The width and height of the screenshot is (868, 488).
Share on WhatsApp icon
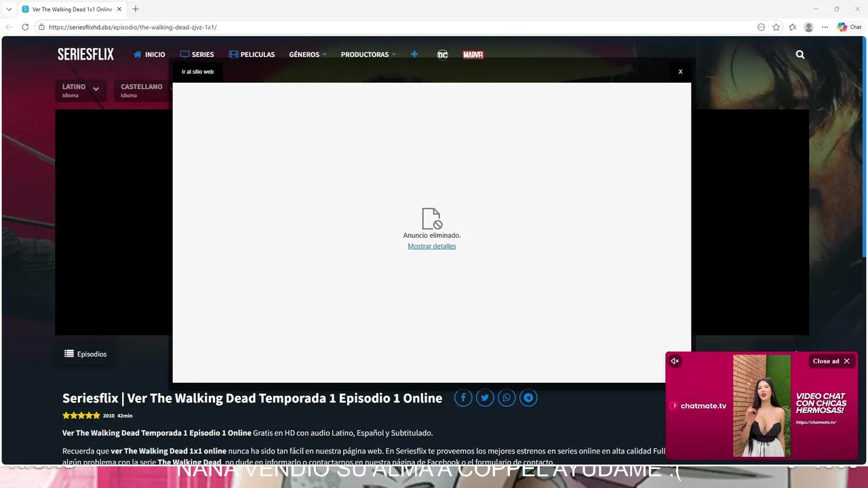click(507, 398)
